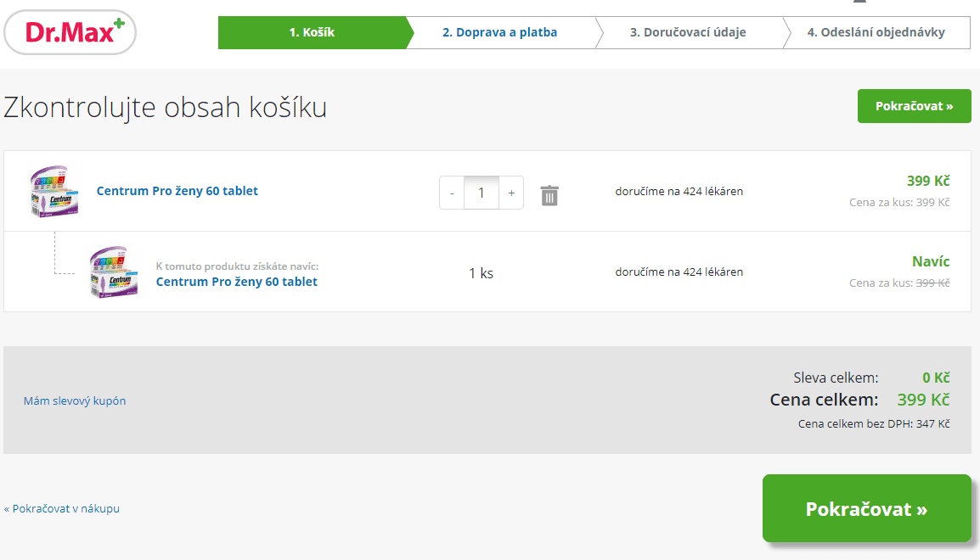Open the '4. Odeslání objednávky' step
Image resolution: width=980 pixels, height=560 pixels.
(876, 32)
